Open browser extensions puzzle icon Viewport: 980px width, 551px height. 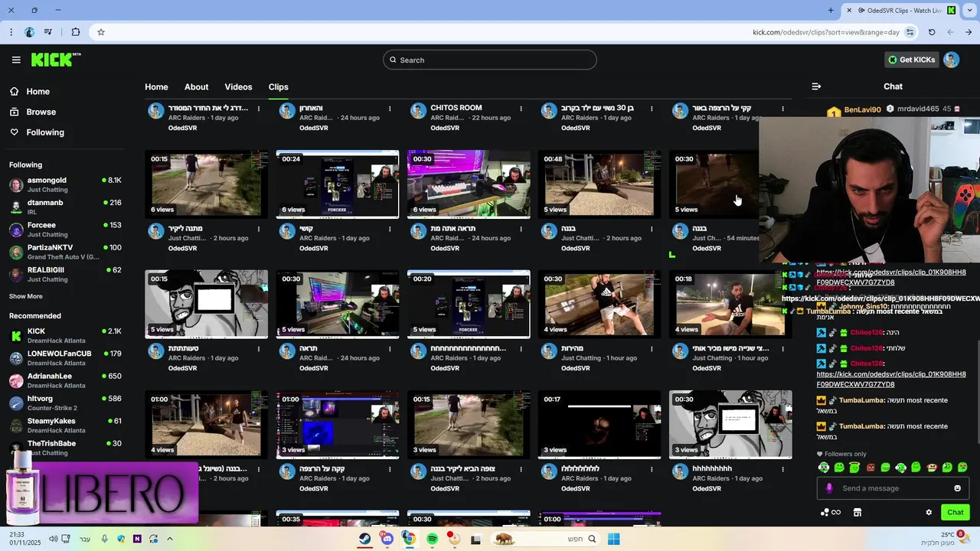pos(75,32)
